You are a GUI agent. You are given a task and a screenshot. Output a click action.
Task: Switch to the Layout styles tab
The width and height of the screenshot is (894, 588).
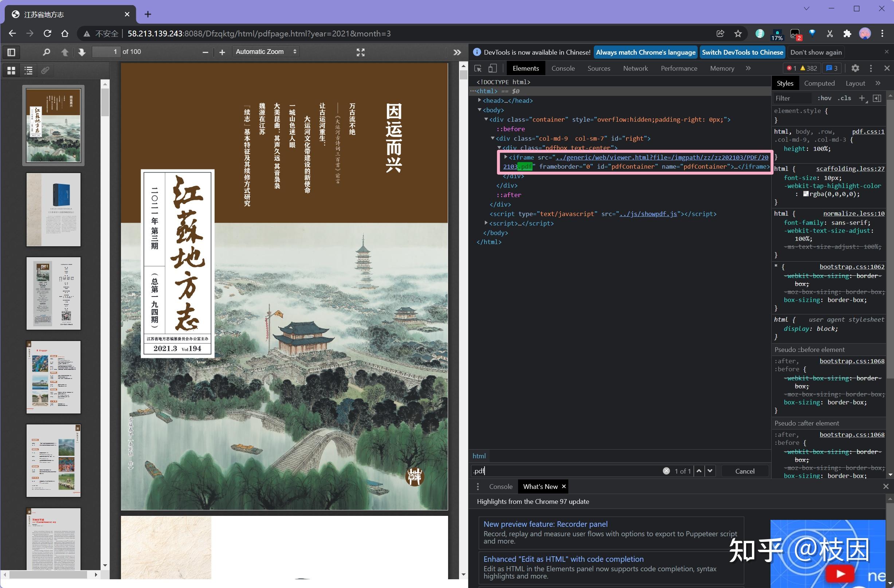(855, 83)
